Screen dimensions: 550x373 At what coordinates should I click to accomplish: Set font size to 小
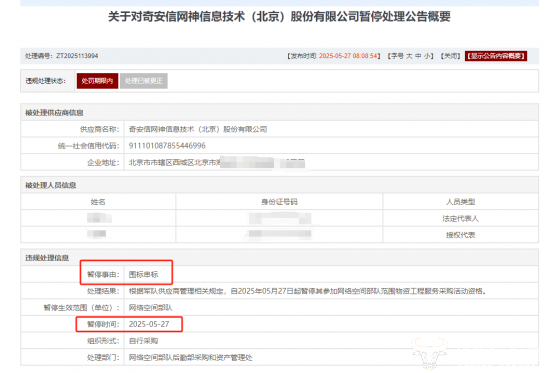pos(427,56)
